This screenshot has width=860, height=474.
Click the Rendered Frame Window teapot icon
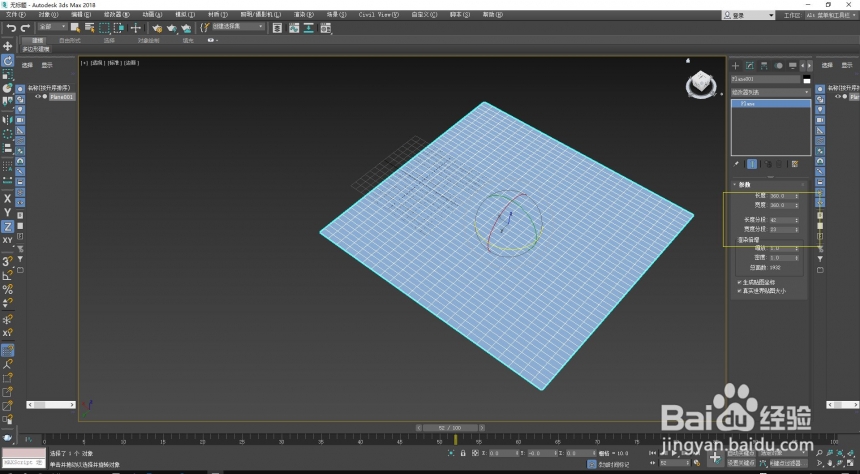pos(172,28)
